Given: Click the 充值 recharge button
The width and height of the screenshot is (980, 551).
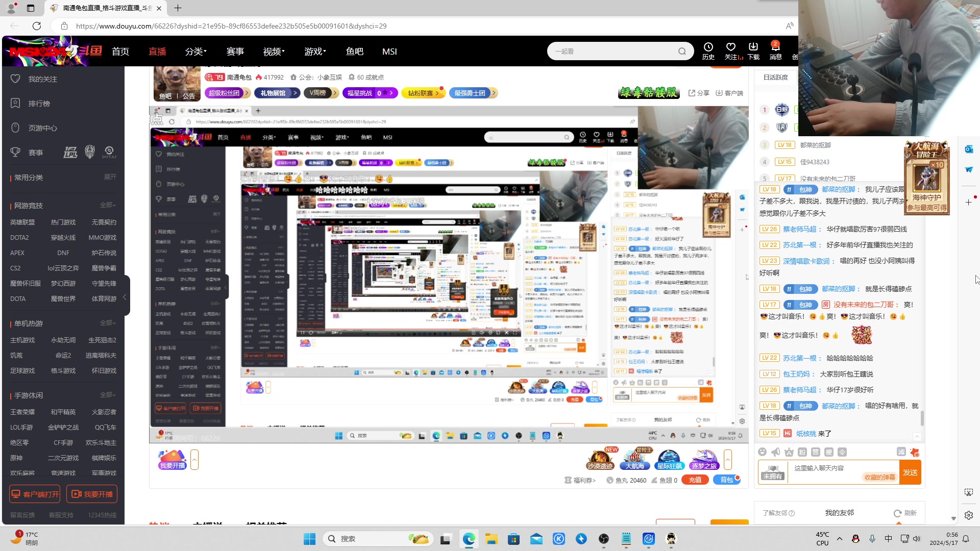Looking at the screenshot, I should click(x=695, y=480).
